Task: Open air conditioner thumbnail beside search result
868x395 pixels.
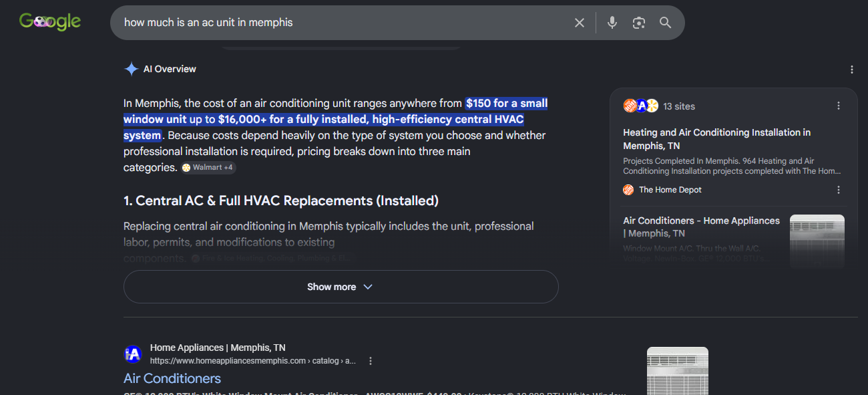Action: 677,370
